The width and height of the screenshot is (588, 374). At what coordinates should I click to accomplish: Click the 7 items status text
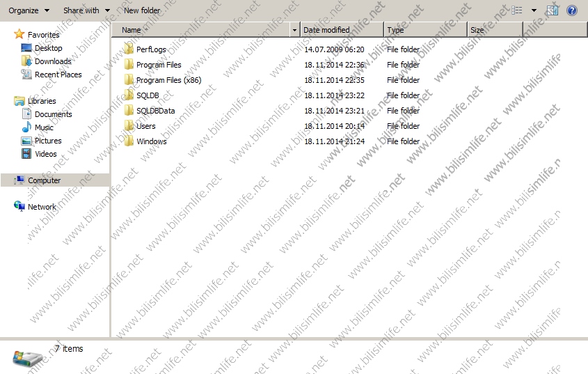click(69, 348)
